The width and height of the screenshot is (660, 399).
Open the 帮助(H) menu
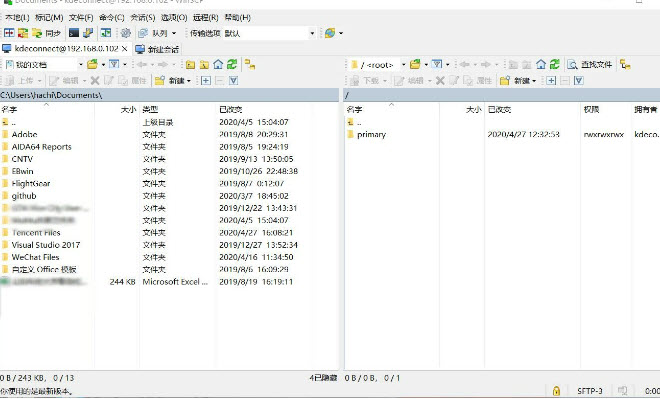click(x=237, y=18)
